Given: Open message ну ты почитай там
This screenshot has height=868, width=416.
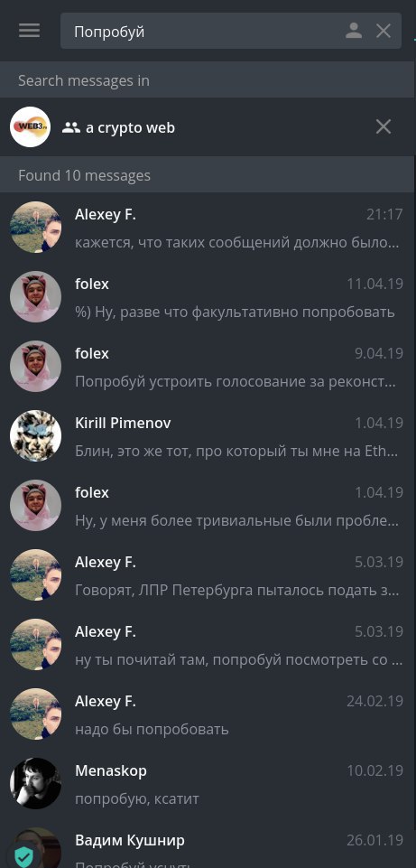Looking at the screenshot, I should pos(208,646).
